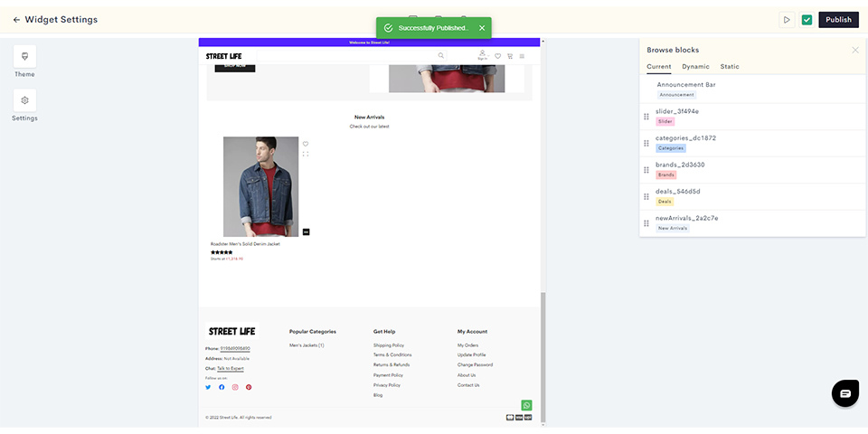Select the Announcement Bar block
This screenshot has height=434, width=868.
[752, 90]
